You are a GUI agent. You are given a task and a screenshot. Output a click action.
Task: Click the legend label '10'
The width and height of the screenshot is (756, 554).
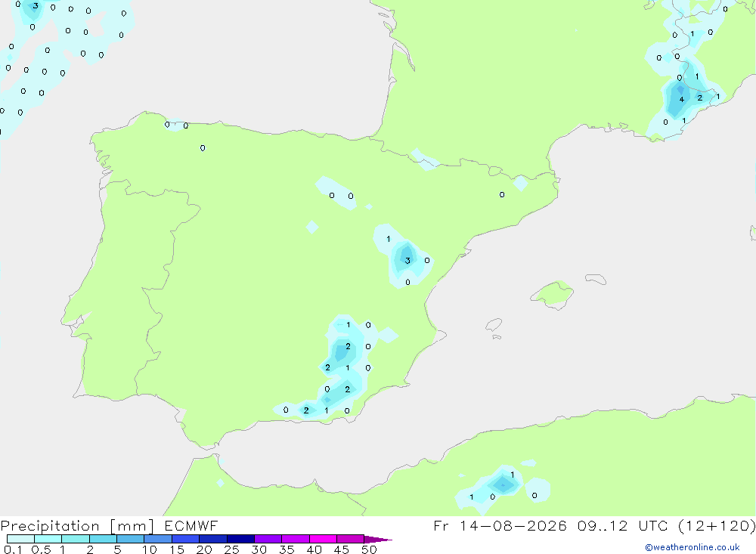coord(150,549)
